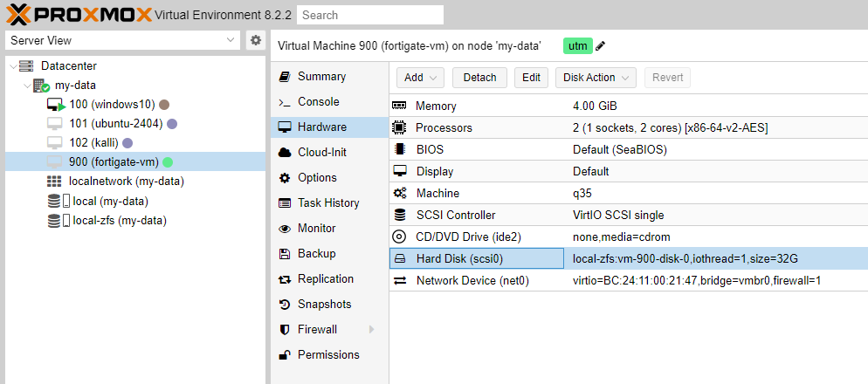Expand the Firewall submenu arrow
Image resolution: width=868 pixels, height=384 pixels.
[x=371, y=329]
